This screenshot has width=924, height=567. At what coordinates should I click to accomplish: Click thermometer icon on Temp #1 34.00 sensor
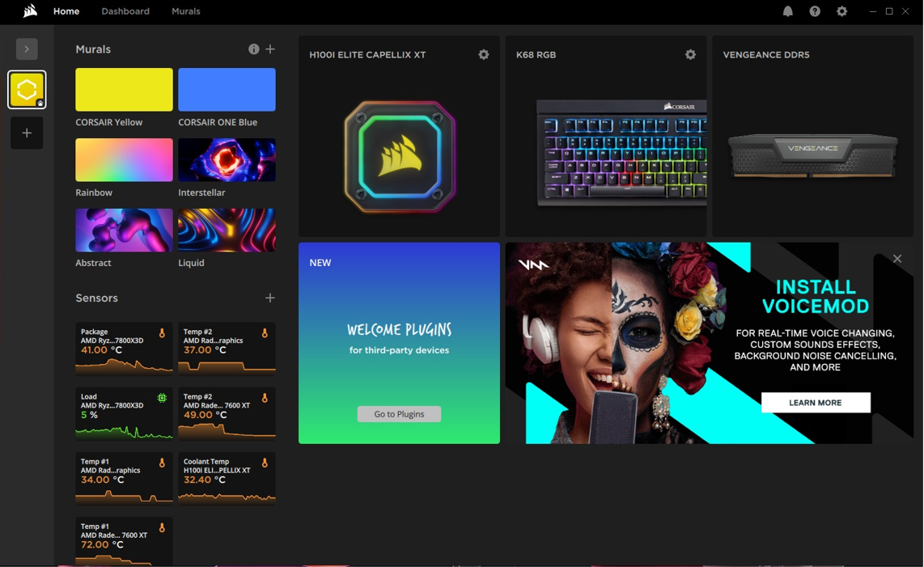pos(162,463)
